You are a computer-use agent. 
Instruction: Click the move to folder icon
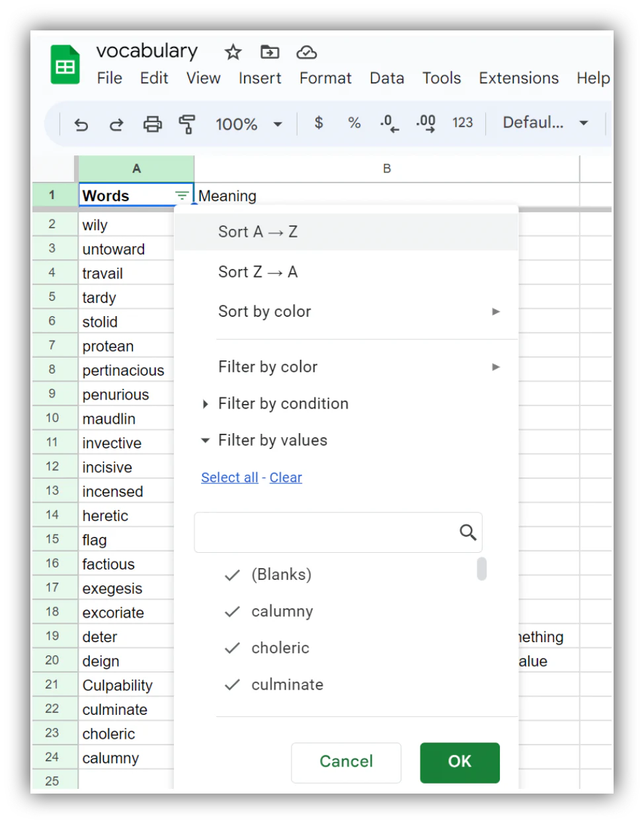coord(270,52)
